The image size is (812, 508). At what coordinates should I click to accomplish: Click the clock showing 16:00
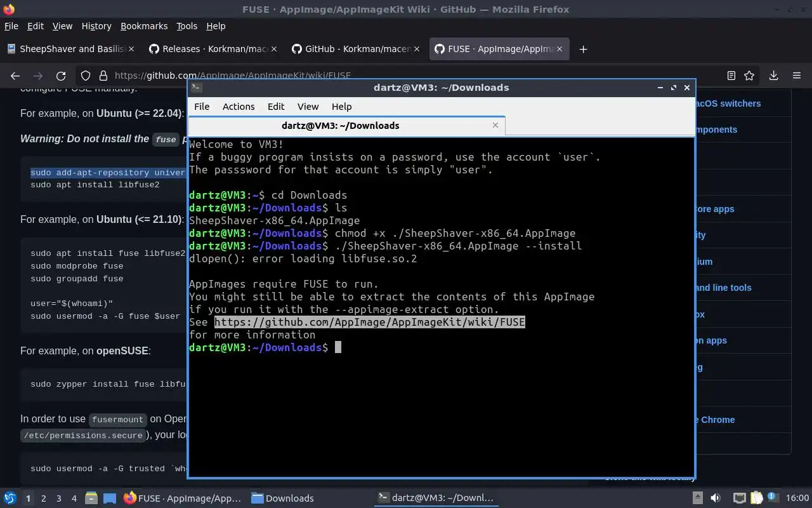coord(797,498)
